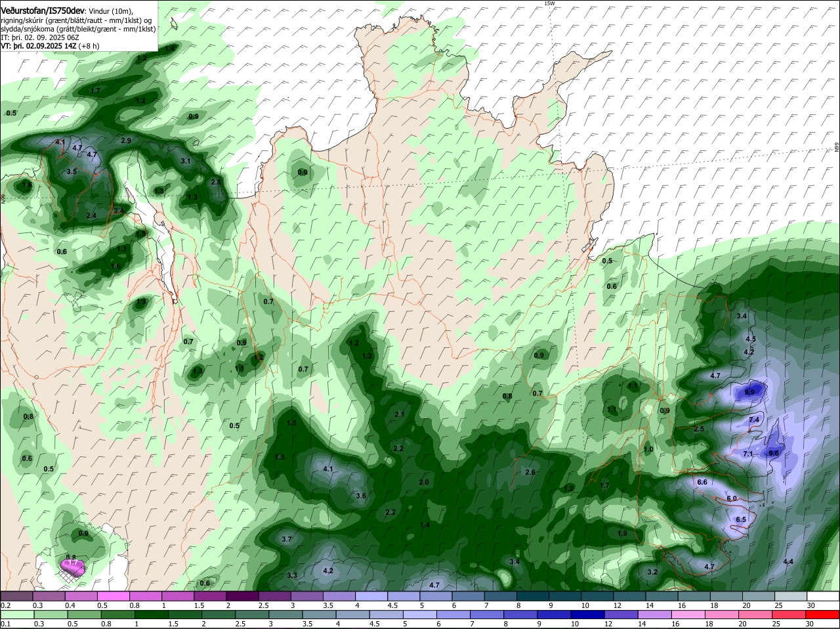Click the 2.9 value on the map
This screenshot has height=629, width=840.
click(127, 141)
